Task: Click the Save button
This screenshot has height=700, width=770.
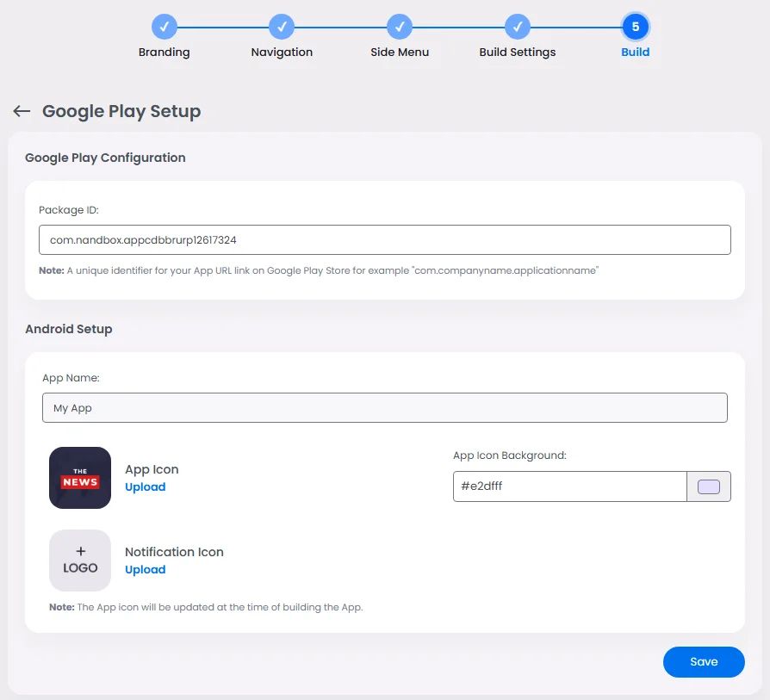Action: (x=704, y=661)
